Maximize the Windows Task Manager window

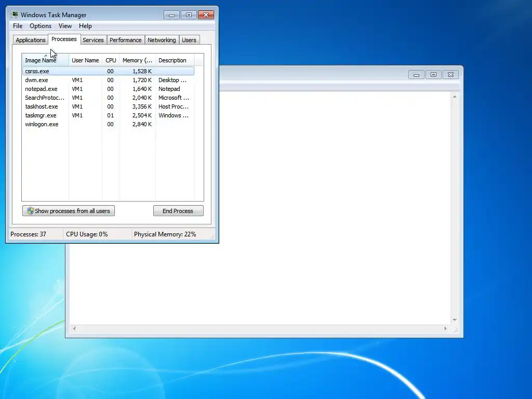tap(189, 15)
